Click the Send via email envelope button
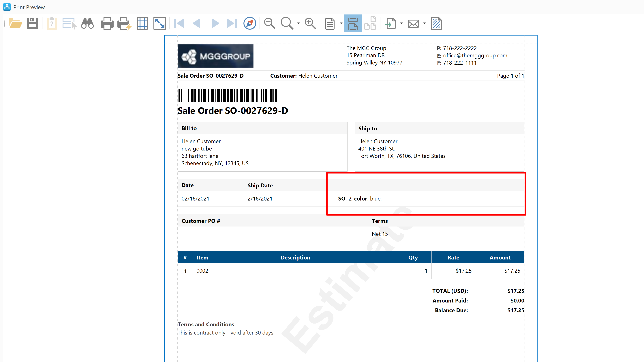 tap(413, 24)
